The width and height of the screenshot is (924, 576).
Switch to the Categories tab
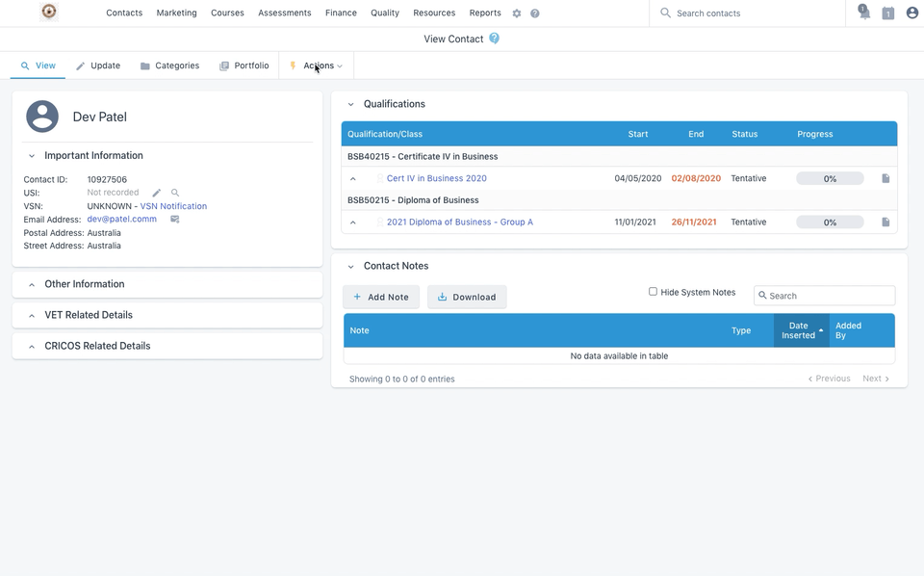pos(169,65)
